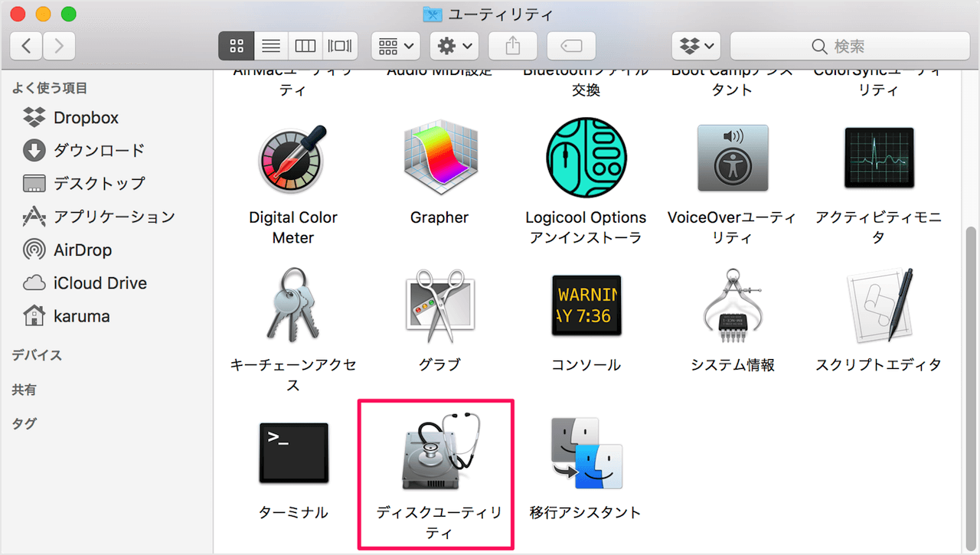Image resolution: width=980 pixels, height=555 pixels.
Task: Click the search field
Action: tap(849, 46)
